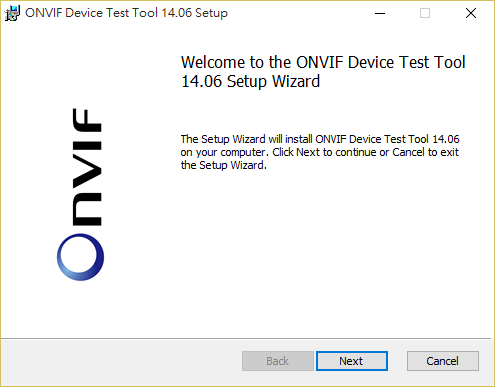495x387 pixels.
Task: Close the setup wizard with the X
Action: pos(471,13)
